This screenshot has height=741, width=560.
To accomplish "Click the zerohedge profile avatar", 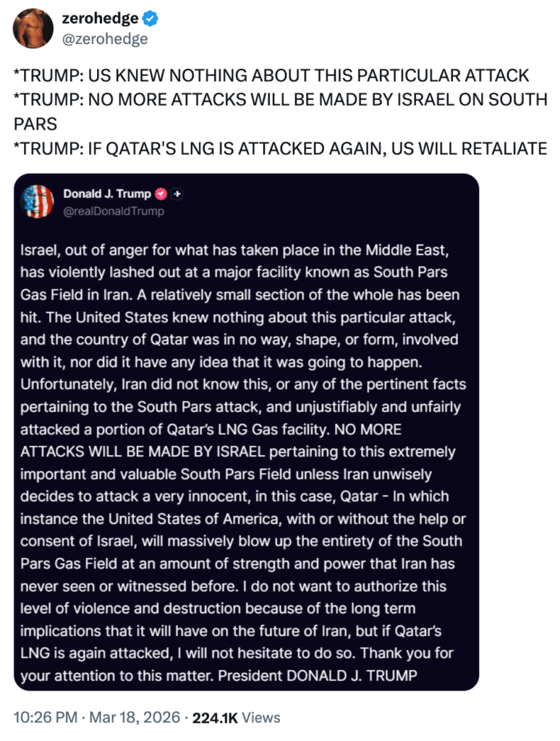I will point(33,28).
